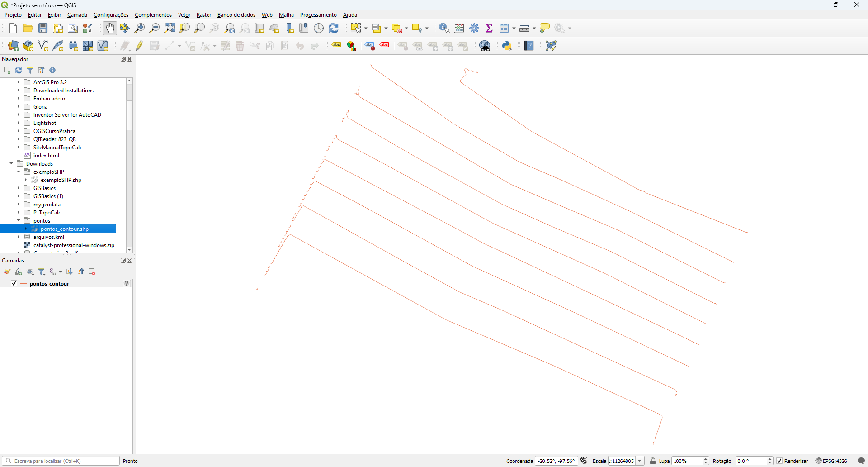Create a new project with the blank page icon
The height and width of the screenshot is (467, 868).
coord(13,28)
